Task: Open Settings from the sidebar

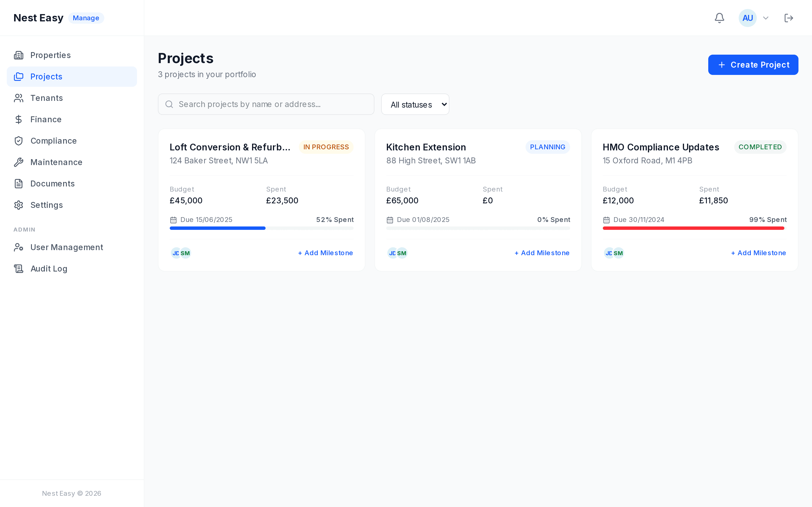Action: coord(47,205)
